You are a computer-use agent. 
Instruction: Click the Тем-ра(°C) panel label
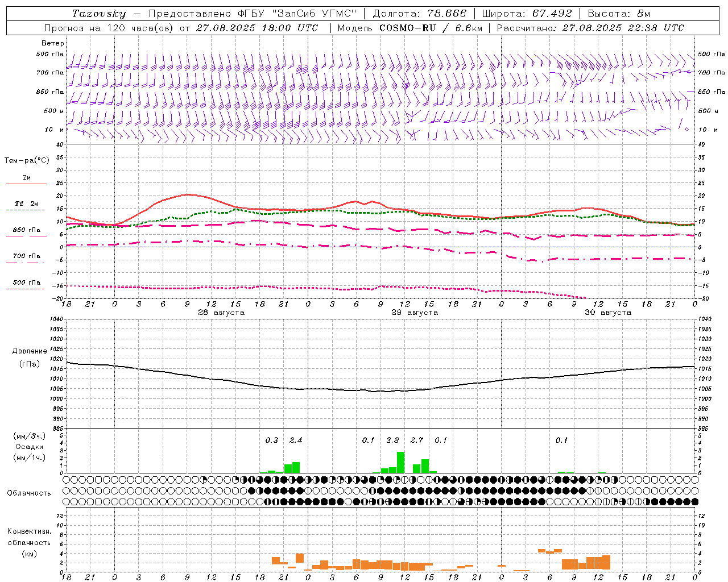[x=27, y=161]
